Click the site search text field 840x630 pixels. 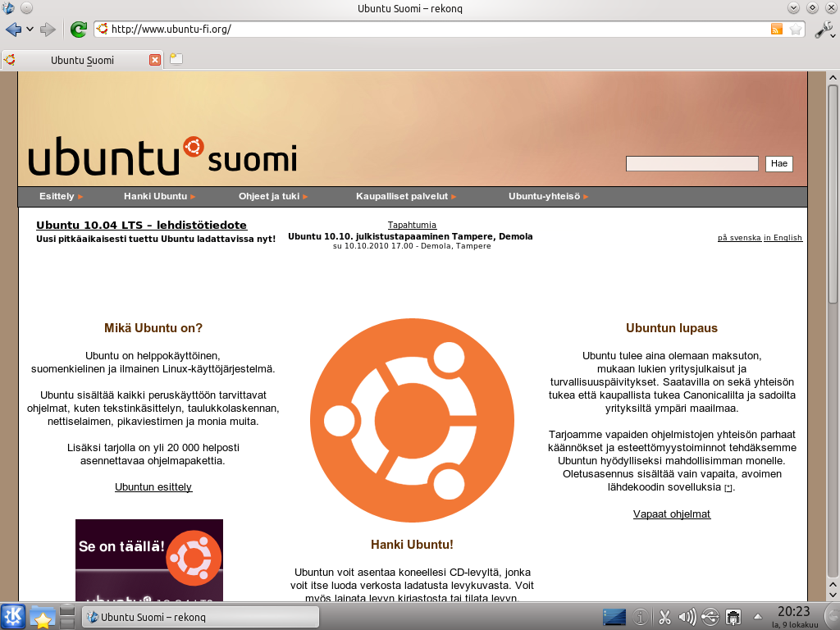coord(692,164)
